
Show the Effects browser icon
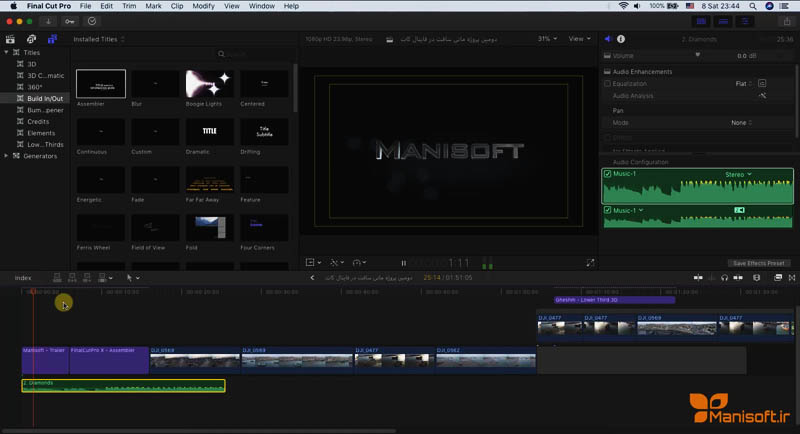click(x=778, y=278)
